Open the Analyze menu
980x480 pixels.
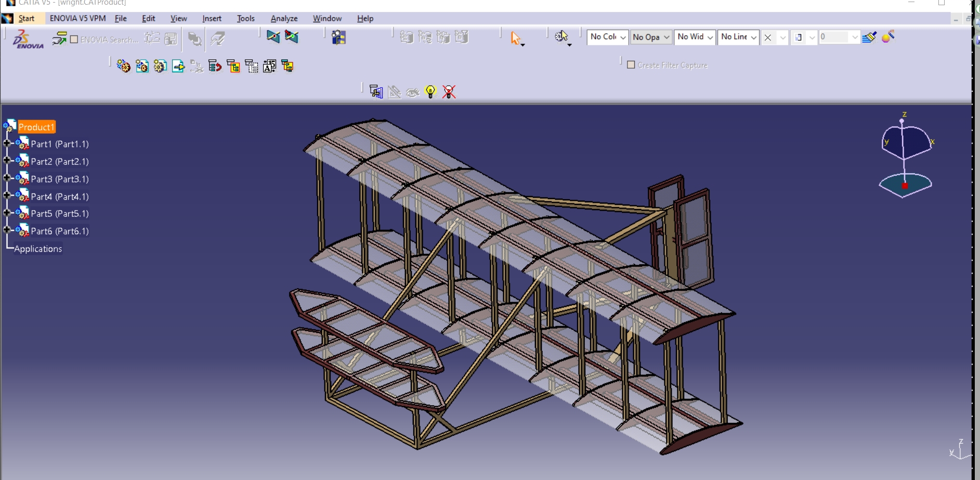tap(284, 19)
